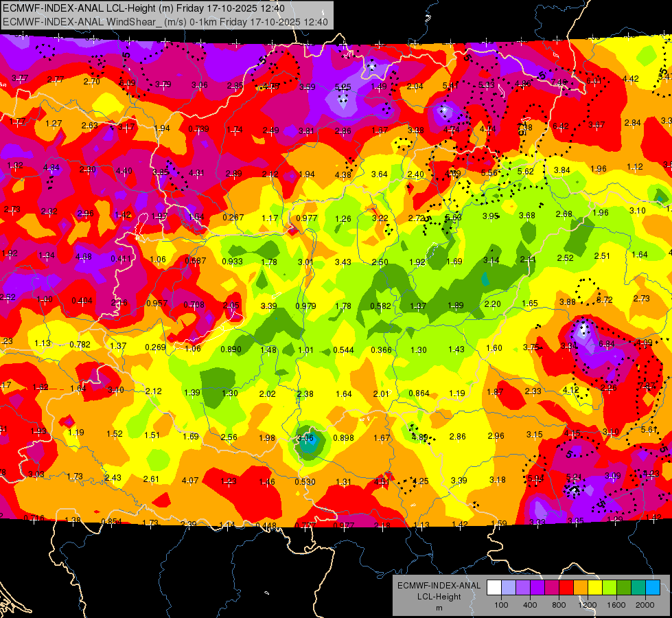Select the orange swatch in the color legend

pyautogui.click(x=581, y=588)
